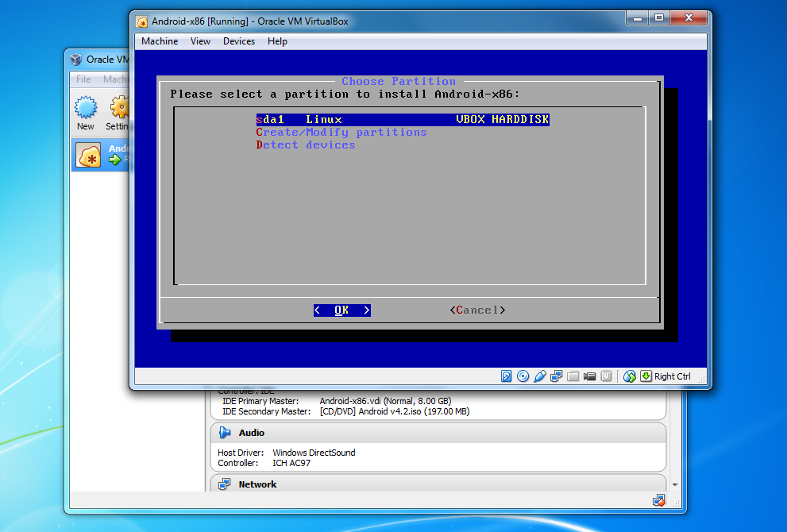This screenshot has height=532, width=787.
Task: Click the video capture status icon
Action: coord(590,376)
